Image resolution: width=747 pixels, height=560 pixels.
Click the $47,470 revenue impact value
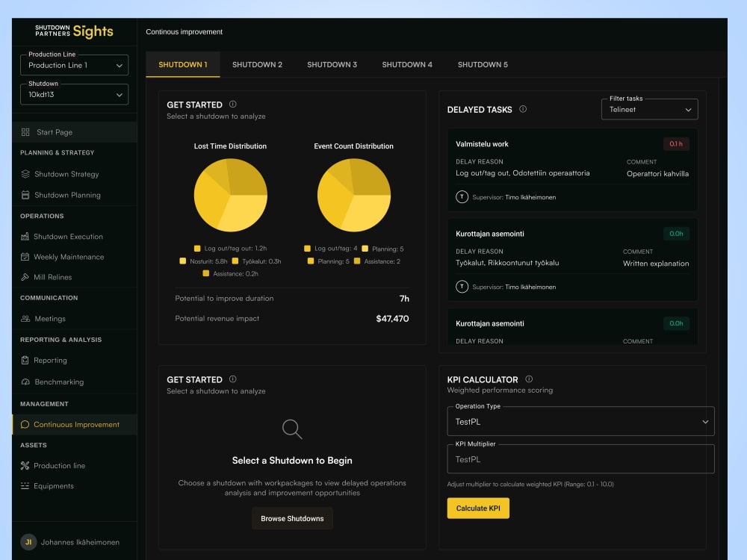coord(393,319)
